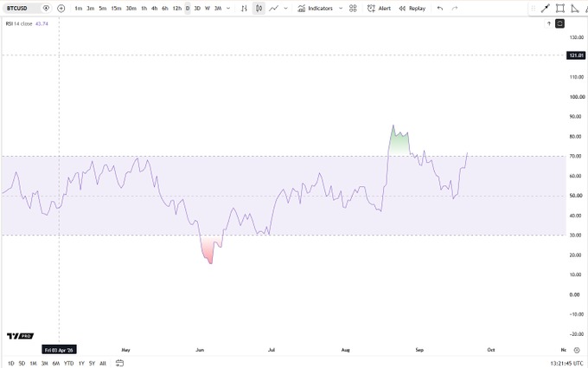Start bar Replay mode
The width and height of the screenshot is (588, 368).
coord(412,9)
